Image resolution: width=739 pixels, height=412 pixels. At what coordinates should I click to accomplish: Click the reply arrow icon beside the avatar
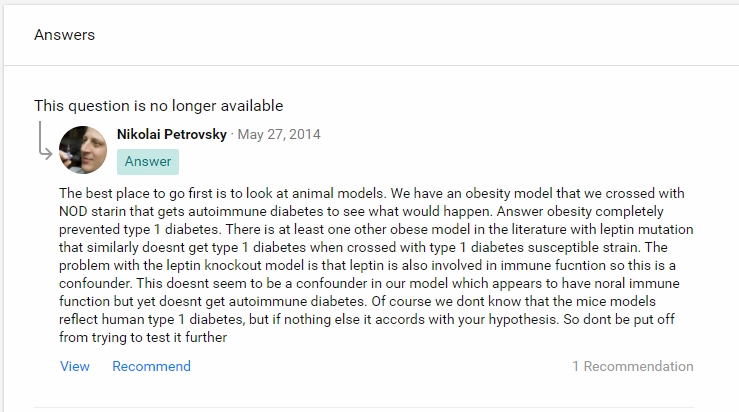click(x=44, y=141)
